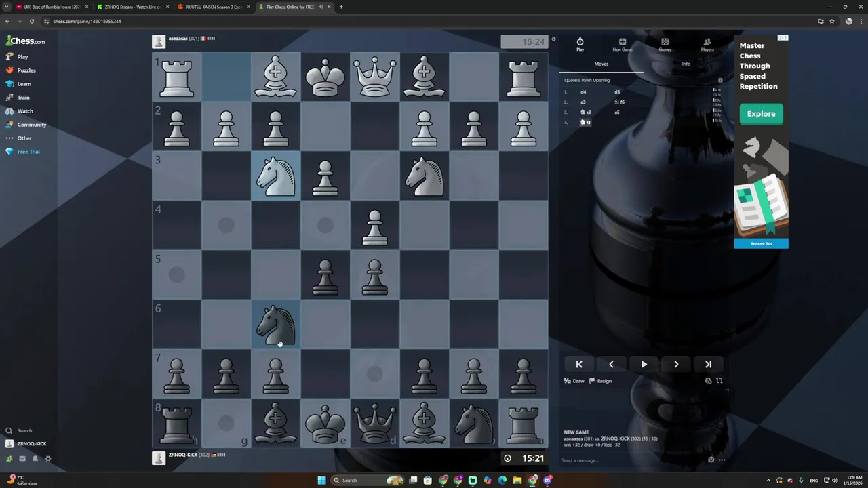The width and height of the screenshot is (868, 488).
Task: Click Remove Ads link
Action: pos(762,243)
